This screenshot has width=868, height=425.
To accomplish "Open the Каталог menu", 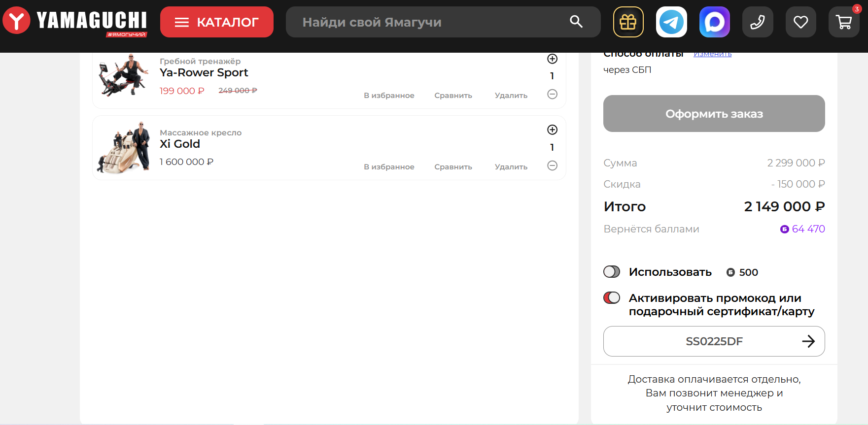I will tap(217, 22).
